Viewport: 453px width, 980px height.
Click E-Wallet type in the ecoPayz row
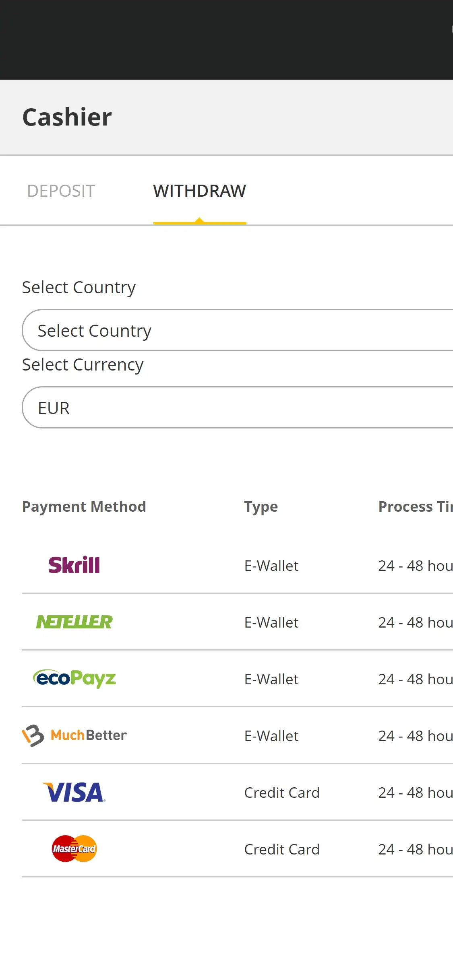coord(271,679)
